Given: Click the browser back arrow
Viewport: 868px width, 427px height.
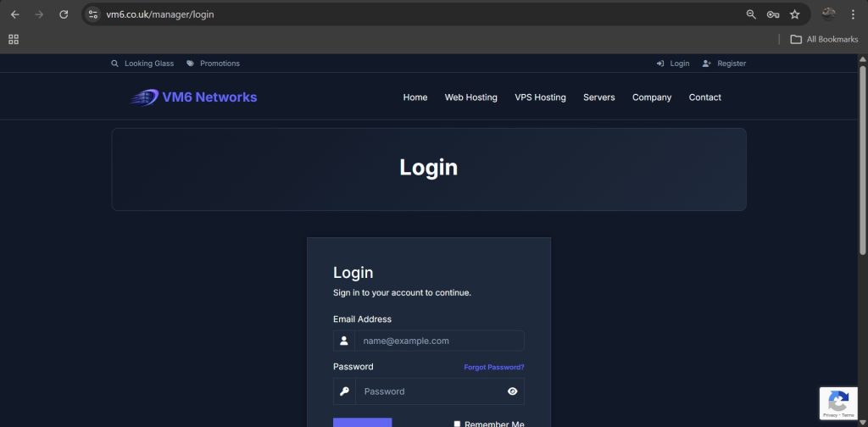Looking at the screenshot, I should tap(14, 14).
